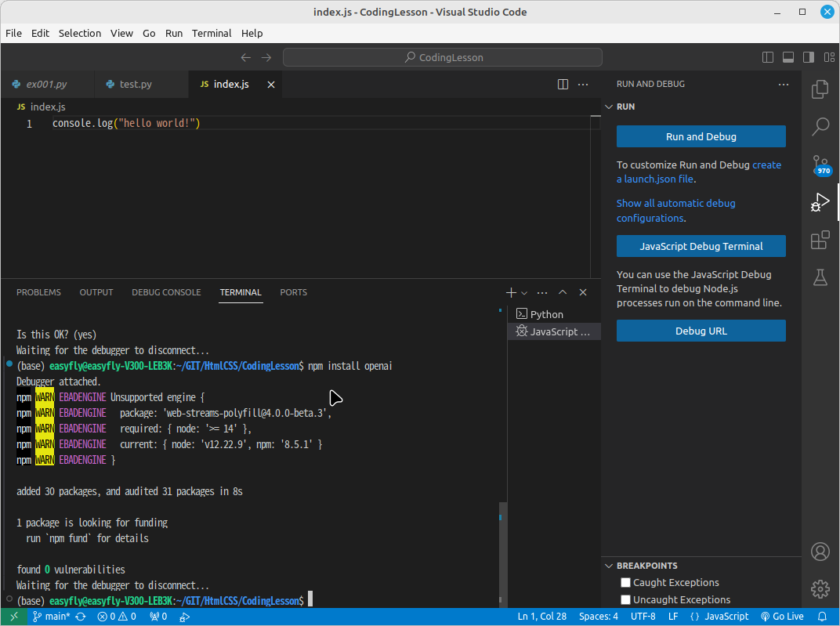Select the Python terminal entry
This screenshot has height=626, width=840.
point(554,314)
